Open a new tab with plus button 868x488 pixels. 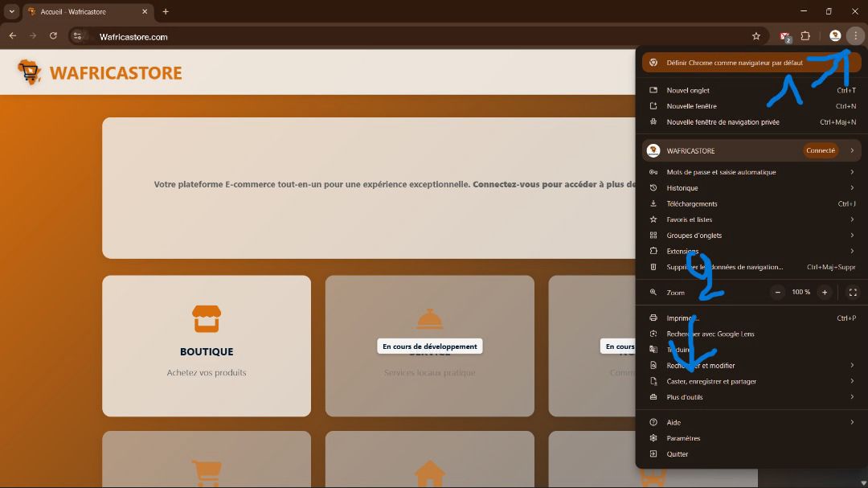point(166,11)
